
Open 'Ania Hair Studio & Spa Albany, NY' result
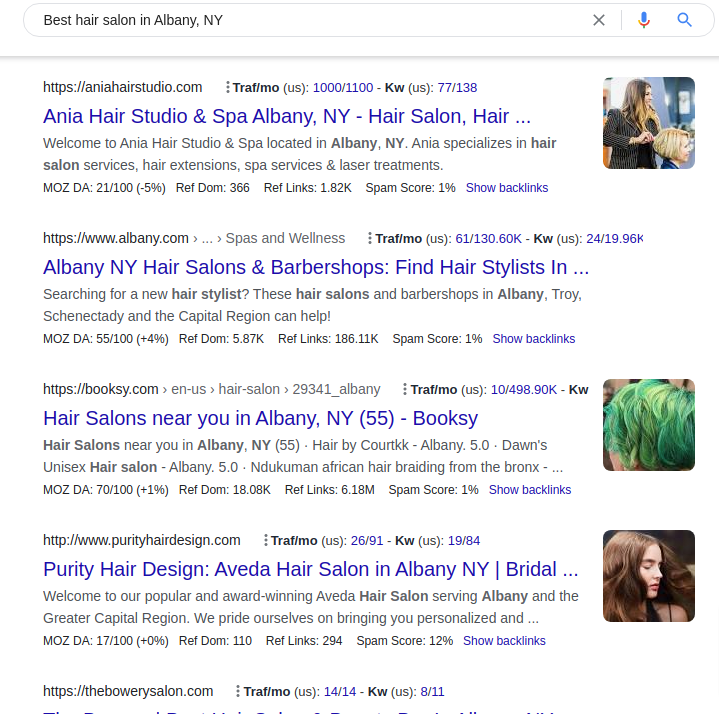pyautogui.click(x=287, y=116)
